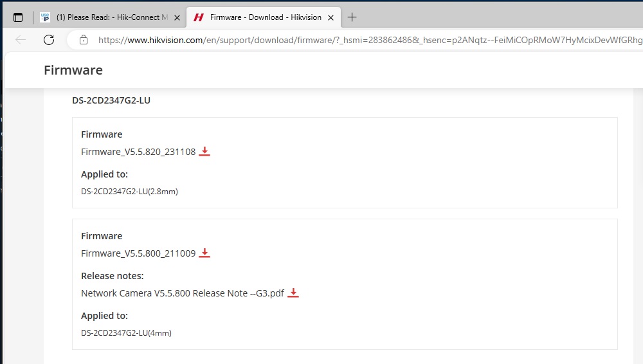Click the Firmware_V5.5.800_211009 link text
The width and height of the screenshot is (643, 364).
pyautogui.click(x=138, y=253)
